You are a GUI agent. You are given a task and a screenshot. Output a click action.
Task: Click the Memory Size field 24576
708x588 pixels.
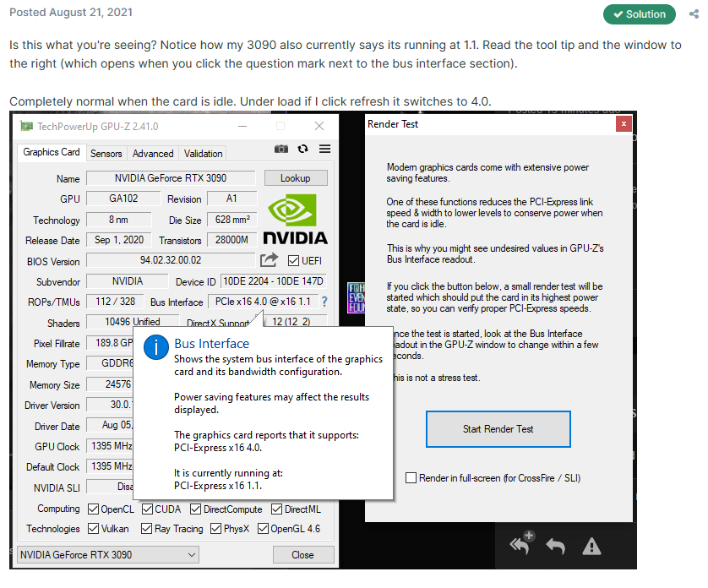point(110,384)
